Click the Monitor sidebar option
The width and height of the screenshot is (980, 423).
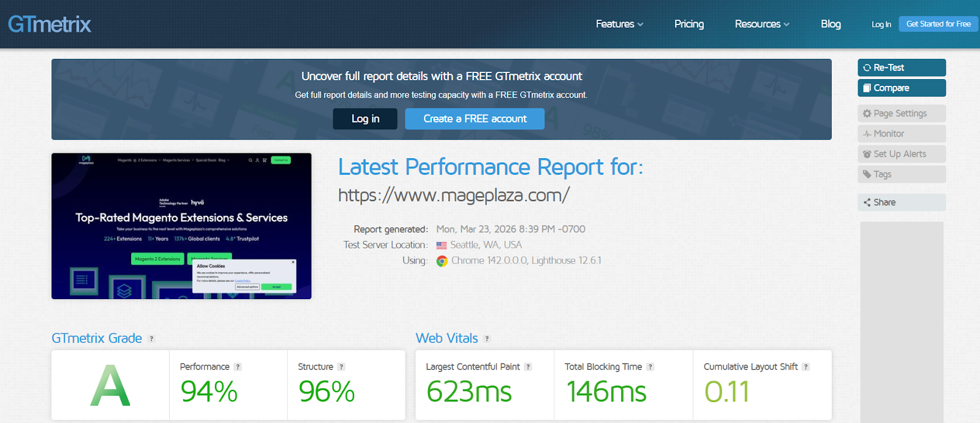coord(902,134)
